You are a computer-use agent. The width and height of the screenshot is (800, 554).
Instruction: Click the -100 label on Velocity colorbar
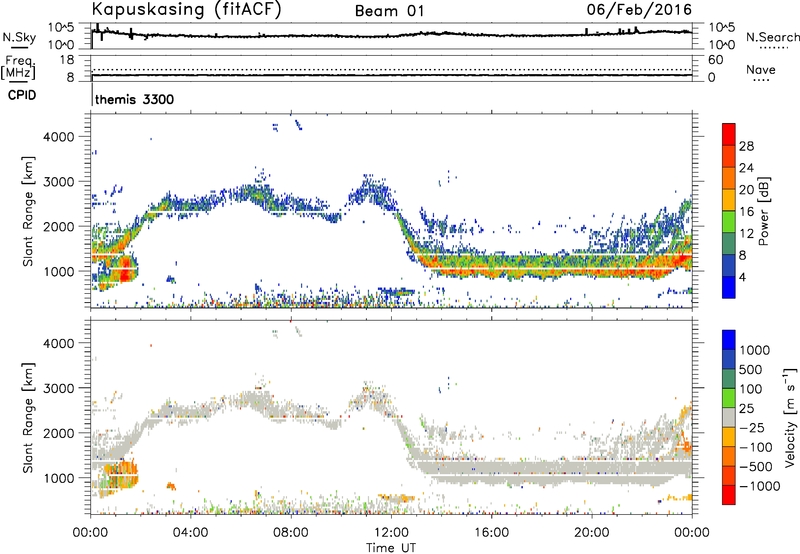pyautogui.click(x=755, y=447)
